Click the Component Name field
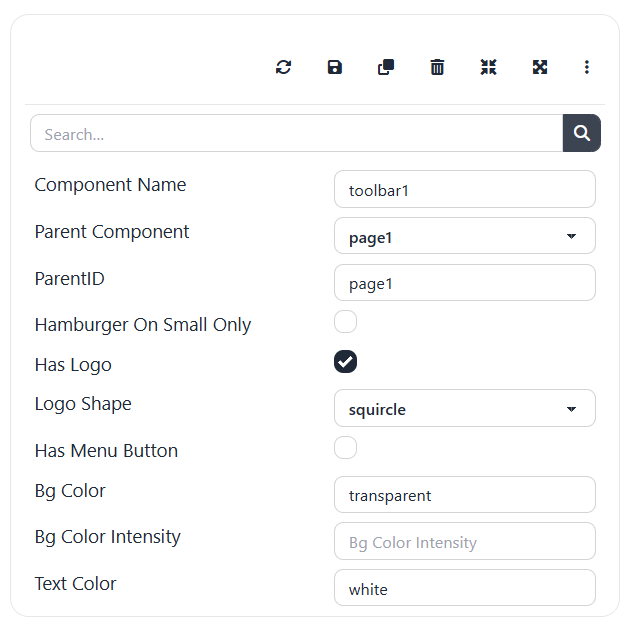 click(464, 189)
